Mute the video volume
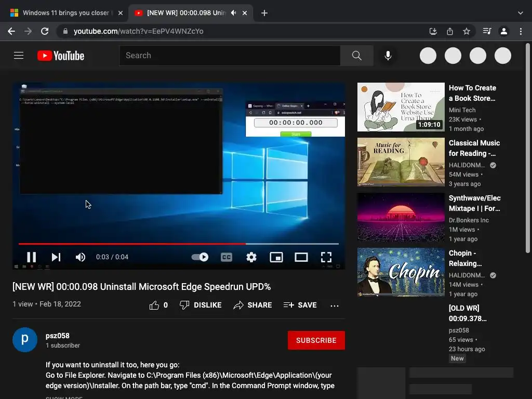This screenshot has width=532, height=399. click(x=81, y=257)
